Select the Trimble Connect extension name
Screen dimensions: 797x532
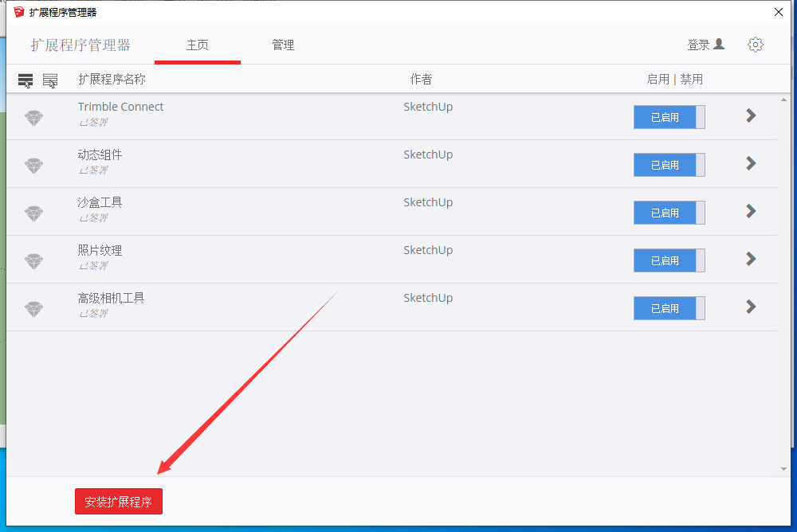[x=120, y=107]
